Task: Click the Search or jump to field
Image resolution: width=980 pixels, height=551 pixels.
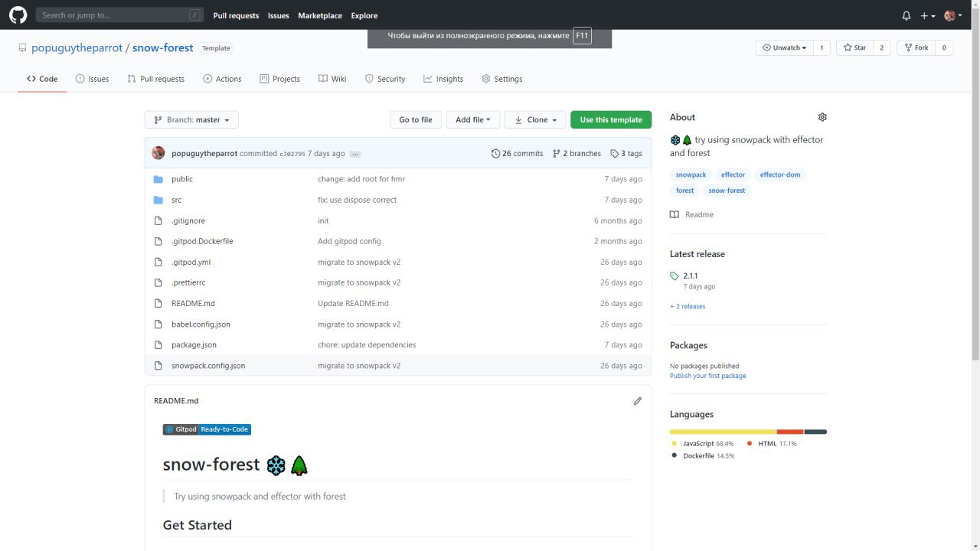Action: (x=120, y=15)
